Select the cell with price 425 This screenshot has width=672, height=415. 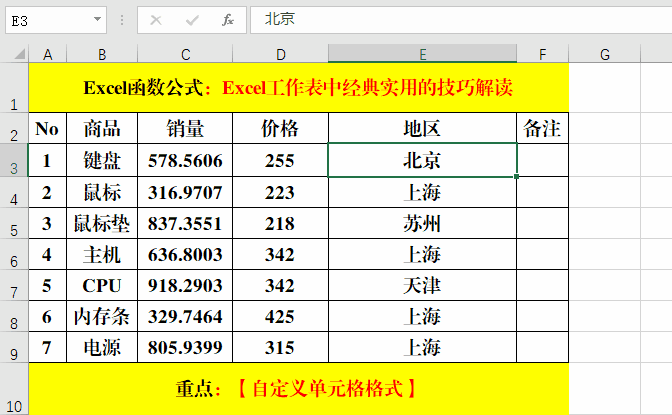(x=280, y=316)
